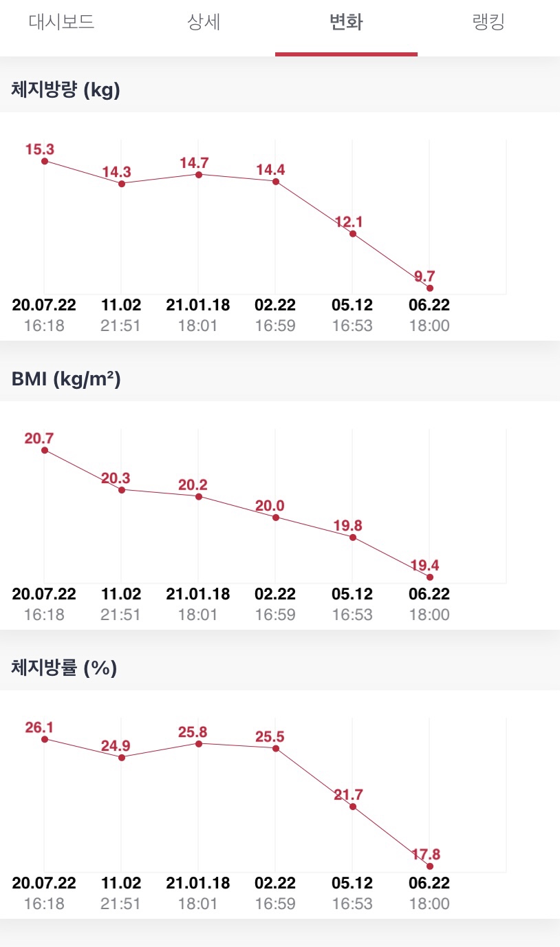
Task: Switch to the 대시보드 tab
Action: click(x=61, y=22)
